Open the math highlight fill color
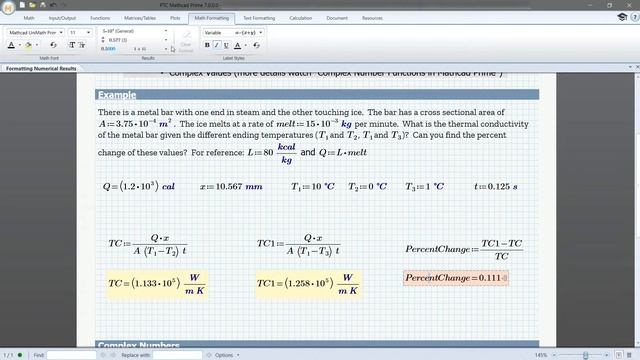Viewport: 640px width, 360px height. (x=28, y=45)
